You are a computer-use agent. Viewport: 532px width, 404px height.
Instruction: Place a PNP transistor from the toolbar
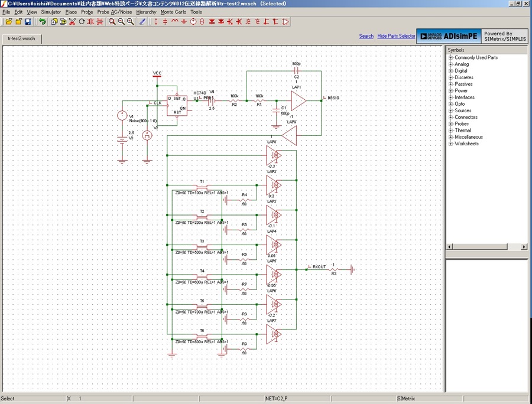pos(239,22)
